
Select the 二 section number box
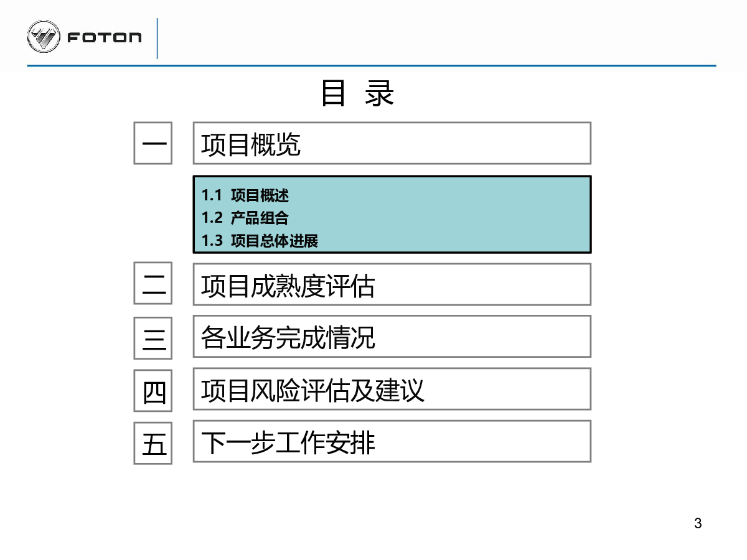(153, 284)
